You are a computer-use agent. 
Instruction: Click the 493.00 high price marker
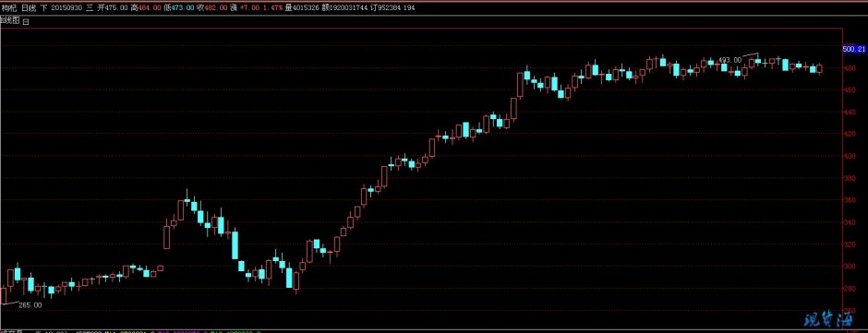pyautogui.click(x=729, y=60)
